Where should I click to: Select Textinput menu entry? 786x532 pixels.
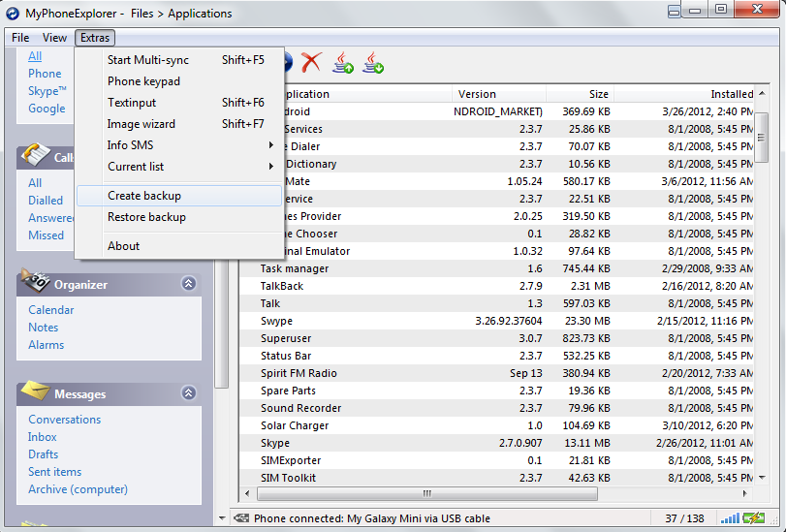click(179, 103)
